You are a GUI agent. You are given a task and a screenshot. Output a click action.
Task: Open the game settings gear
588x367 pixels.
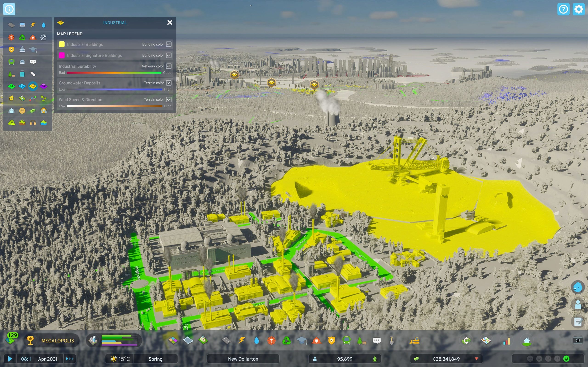(x=579, y=9)
